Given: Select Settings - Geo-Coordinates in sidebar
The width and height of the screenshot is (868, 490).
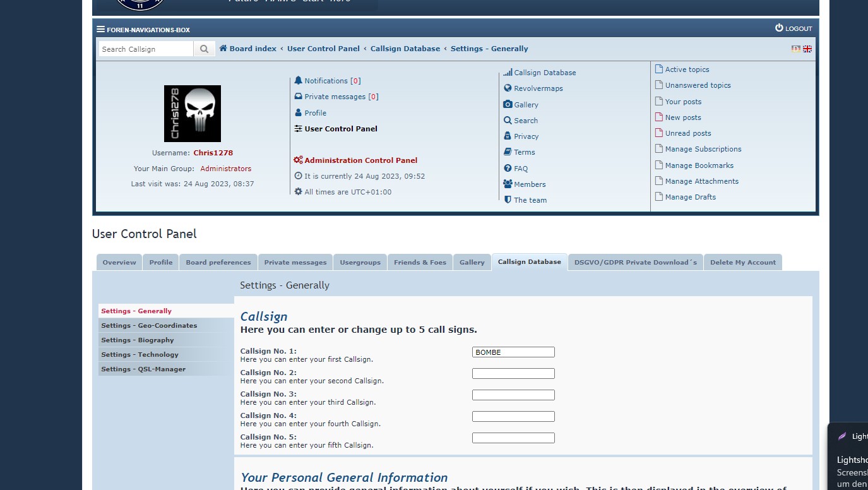Looking at the screenshot, I should [x=149, y=326].
